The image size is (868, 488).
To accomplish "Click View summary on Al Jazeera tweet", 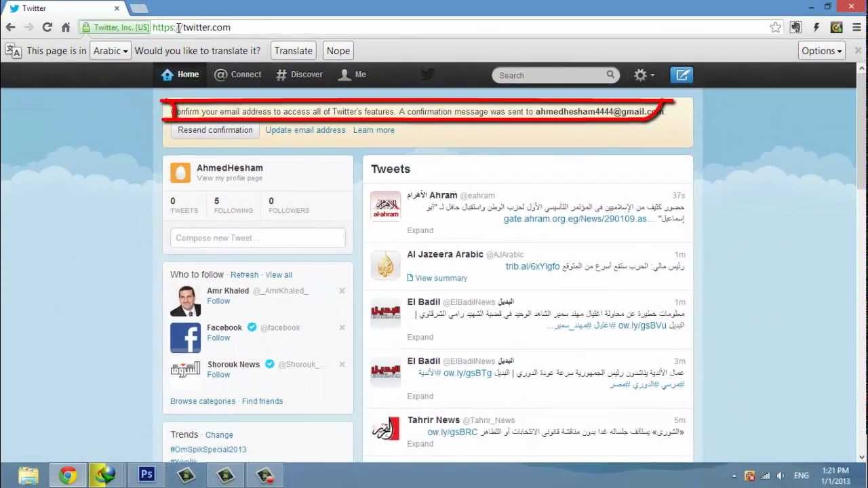I will pyautogui.click(x=437, y=278).
